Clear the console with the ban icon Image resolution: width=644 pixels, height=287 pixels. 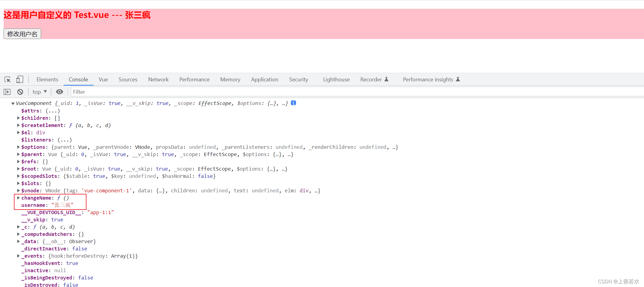(20, 92)
